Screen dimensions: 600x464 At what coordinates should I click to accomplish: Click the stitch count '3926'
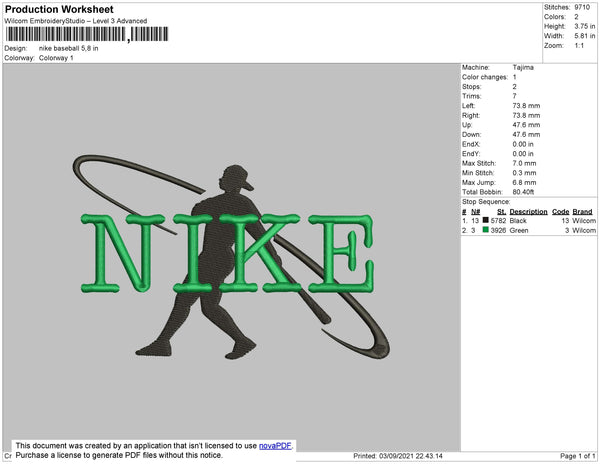[498, 231]
